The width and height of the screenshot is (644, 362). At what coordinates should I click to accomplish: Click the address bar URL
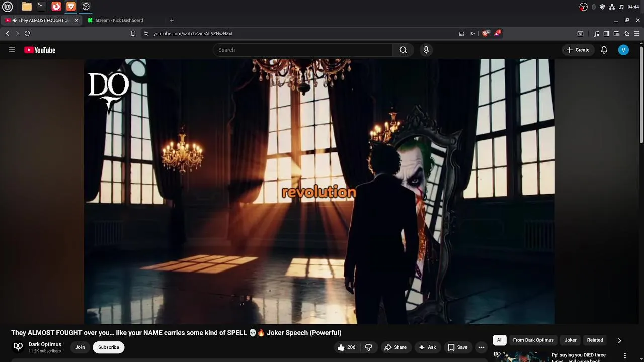(x=193, y=33)
